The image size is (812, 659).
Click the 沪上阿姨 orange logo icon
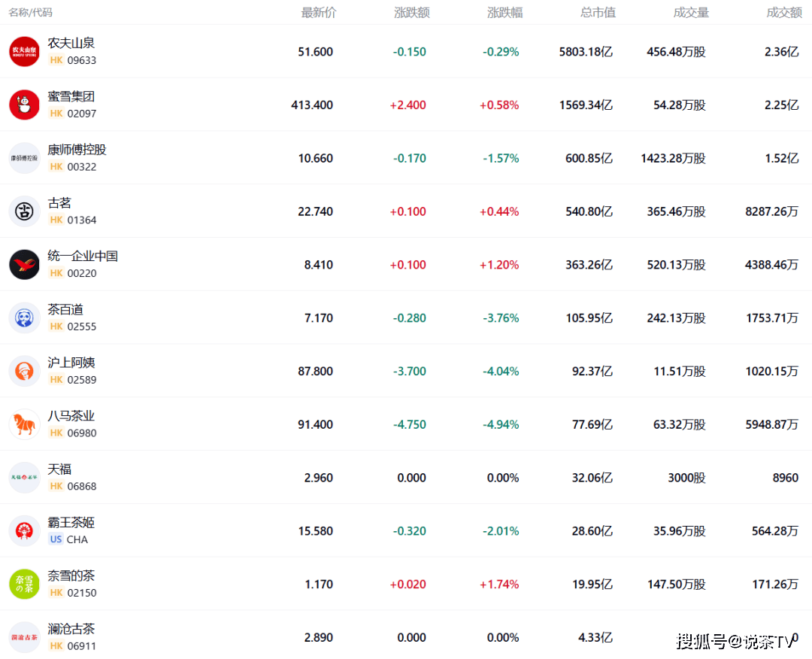pos(24,371)
